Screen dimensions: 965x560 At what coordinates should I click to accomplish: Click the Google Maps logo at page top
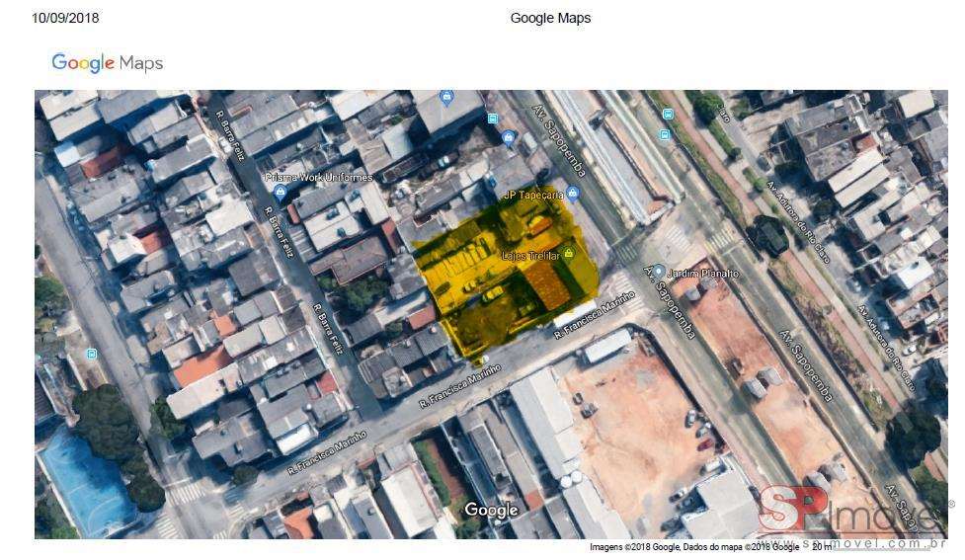[x=108, y=63]
